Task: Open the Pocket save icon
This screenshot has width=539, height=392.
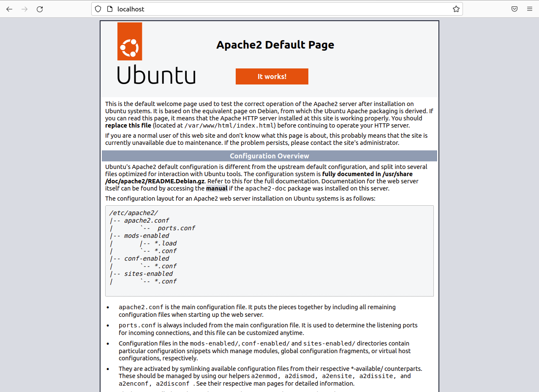Action: (514, 9)
